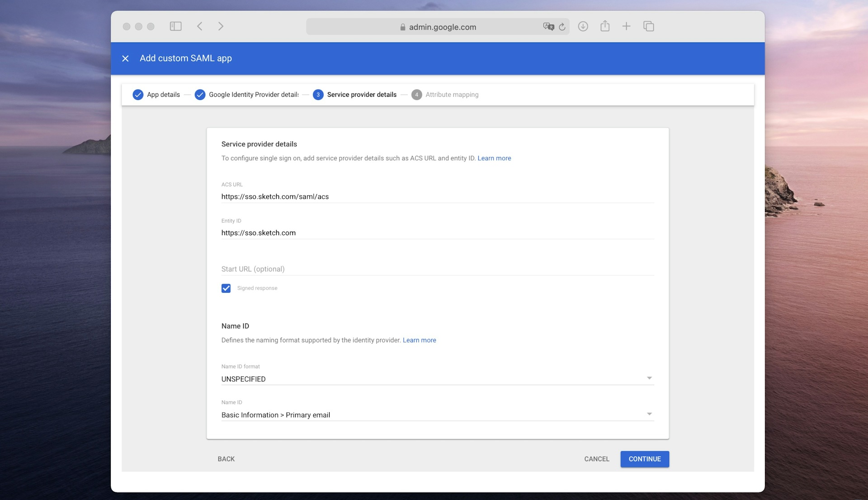868x500 pixels.
Task: Click the CONTINUE button to proceed
Action: tap(644, 459)
